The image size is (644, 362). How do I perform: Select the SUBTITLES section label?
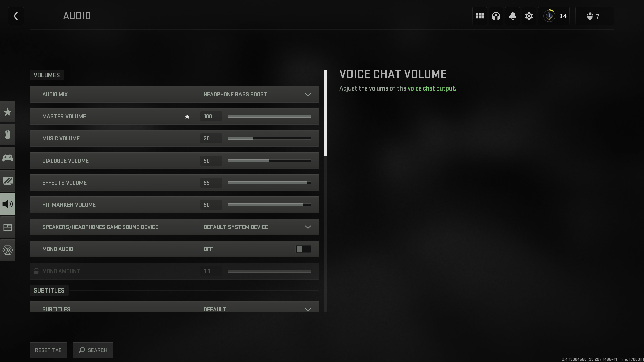coord(49,290)
